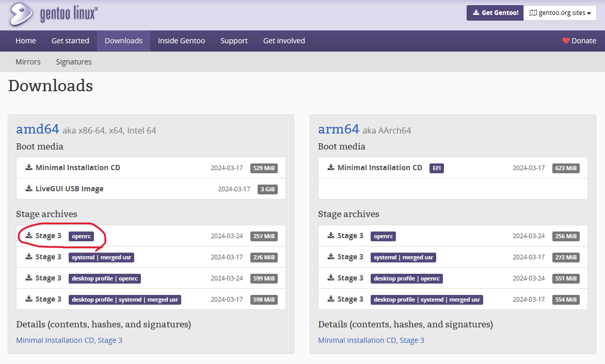Open arm64 details link for Stage 3
Image resolution: width=605 pixels, height=364 pixels.
(412, 340)
